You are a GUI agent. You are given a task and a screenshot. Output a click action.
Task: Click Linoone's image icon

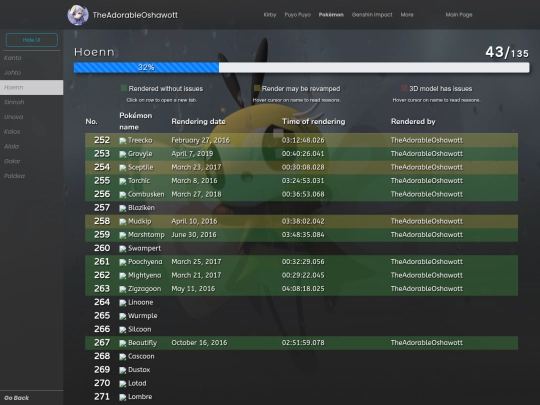[123, 303]
